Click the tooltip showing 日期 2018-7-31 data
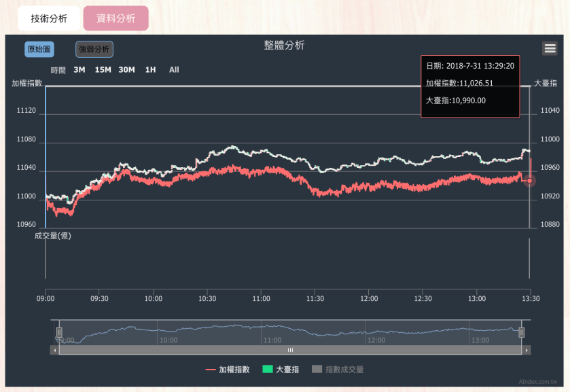The image size is (570, 392). [x=470, y=87]
